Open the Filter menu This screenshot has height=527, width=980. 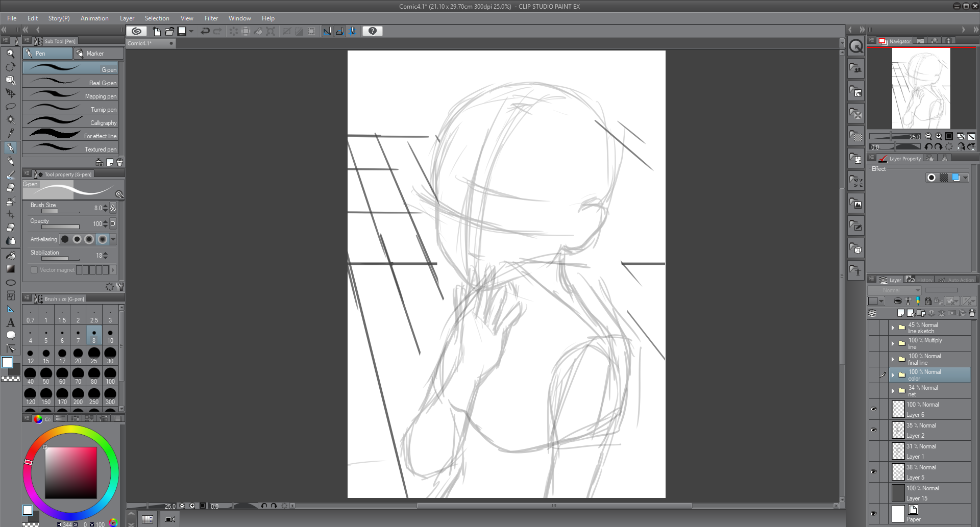[211, 18]
